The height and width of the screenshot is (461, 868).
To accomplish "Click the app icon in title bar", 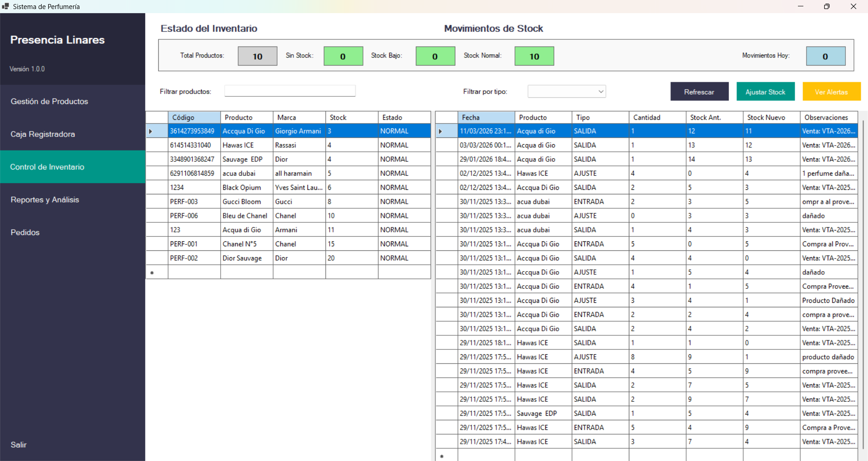I will [5, 6].
